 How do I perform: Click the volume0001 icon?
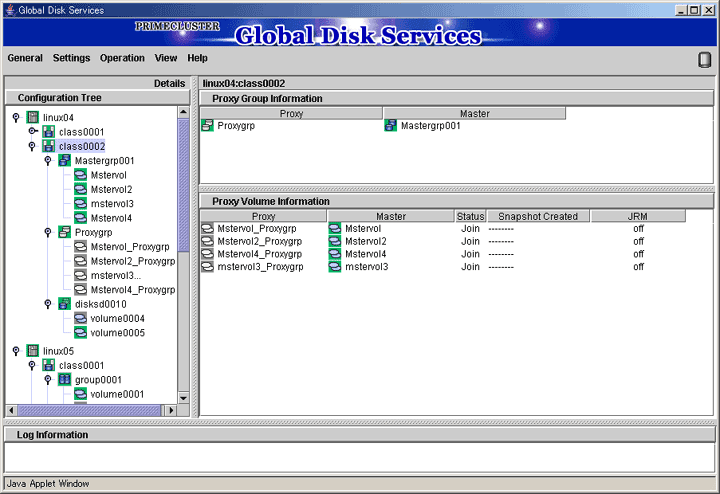[80, 394]
